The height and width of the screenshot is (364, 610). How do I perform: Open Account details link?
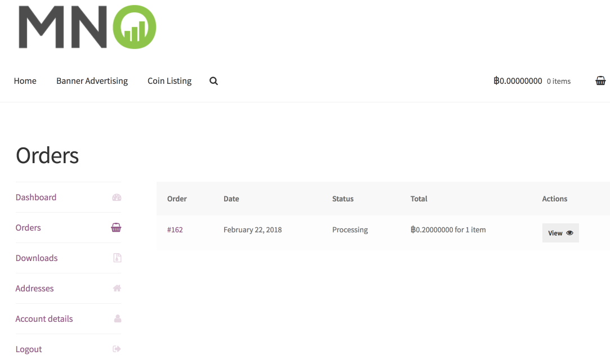coord(44,318)
